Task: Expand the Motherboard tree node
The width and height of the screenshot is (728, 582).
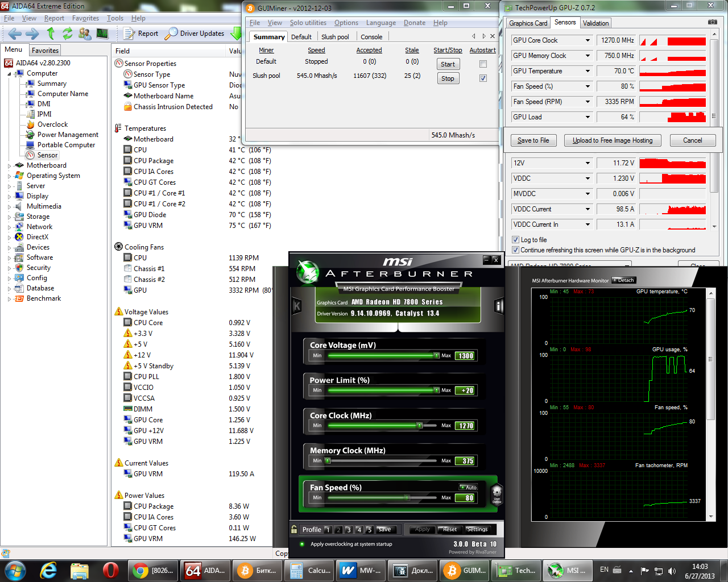Action: (x=10, y=165)
